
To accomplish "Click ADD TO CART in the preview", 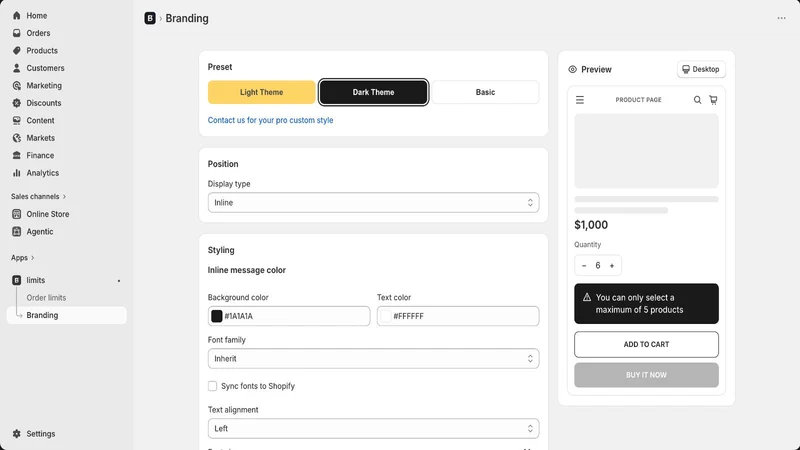I will pos(646,344).
